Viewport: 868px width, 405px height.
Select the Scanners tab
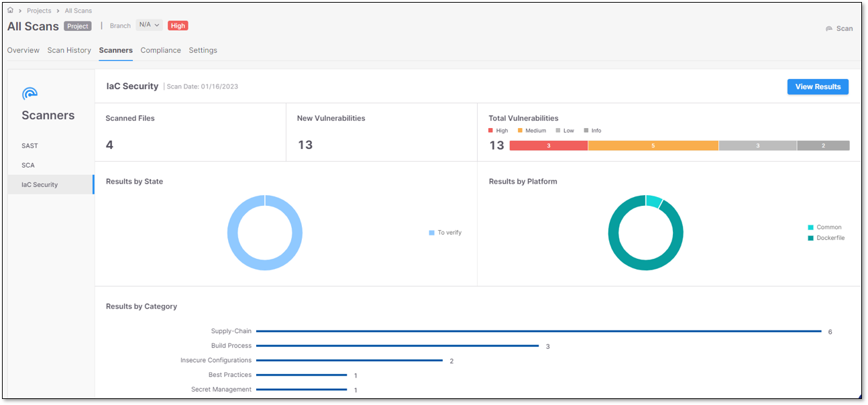pos(115,50)
